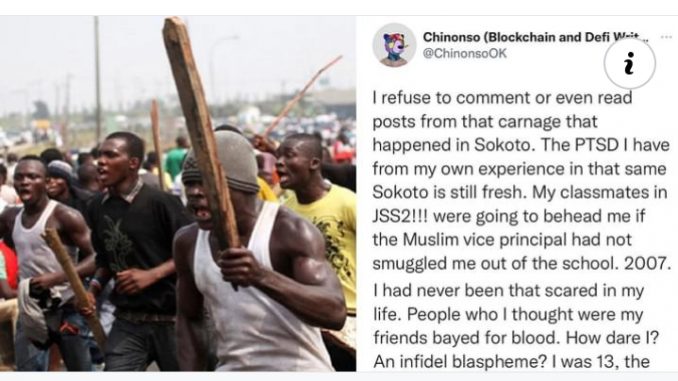Click the year "2007." in the tweet
This screenshot has width=678, height=381.
tap(652, 263)
